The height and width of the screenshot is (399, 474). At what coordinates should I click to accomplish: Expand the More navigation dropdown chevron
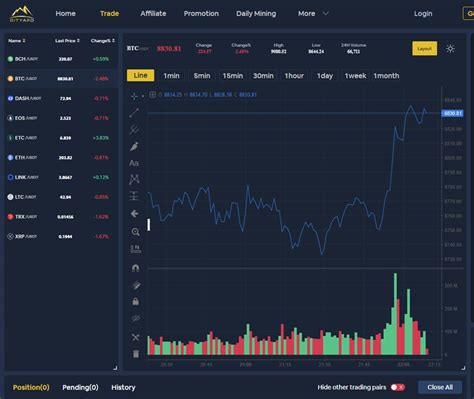point(326,13)
